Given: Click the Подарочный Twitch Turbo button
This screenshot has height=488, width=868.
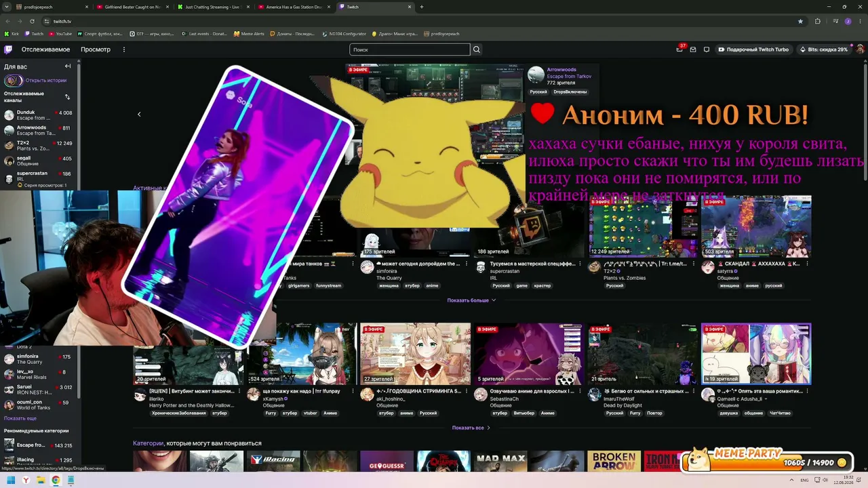Looking at the screenshot, I should point(753,49).
